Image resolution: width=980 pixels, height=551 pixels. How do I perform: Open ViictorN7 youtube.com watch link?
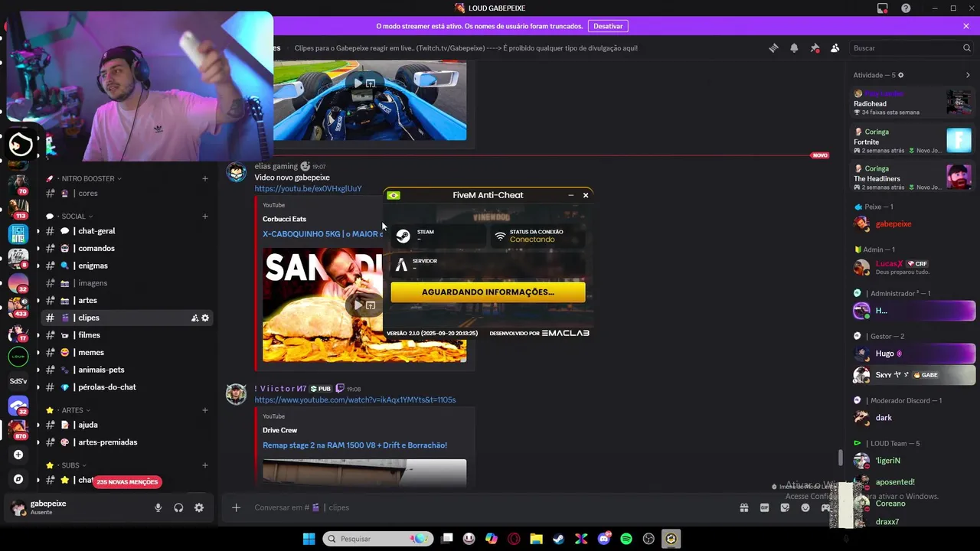355,400
